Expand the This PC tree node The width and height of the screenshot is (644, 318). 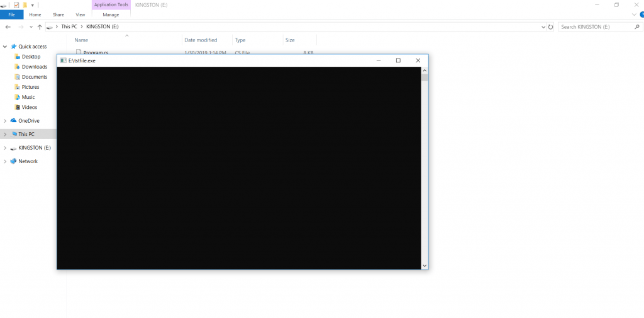click(x=5, y=135)
